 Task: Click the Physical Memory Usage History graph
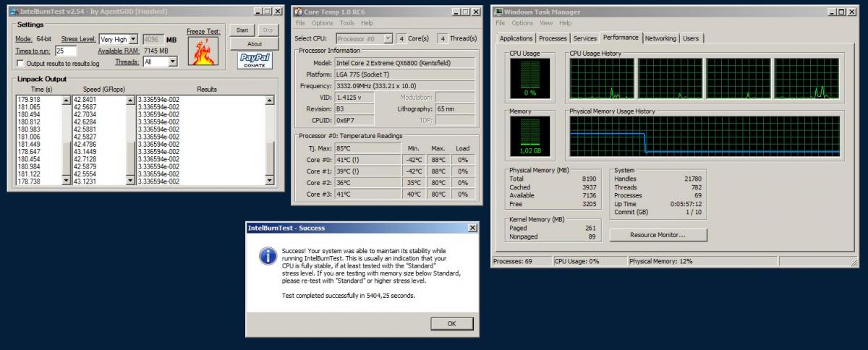[x=705, y=137]
